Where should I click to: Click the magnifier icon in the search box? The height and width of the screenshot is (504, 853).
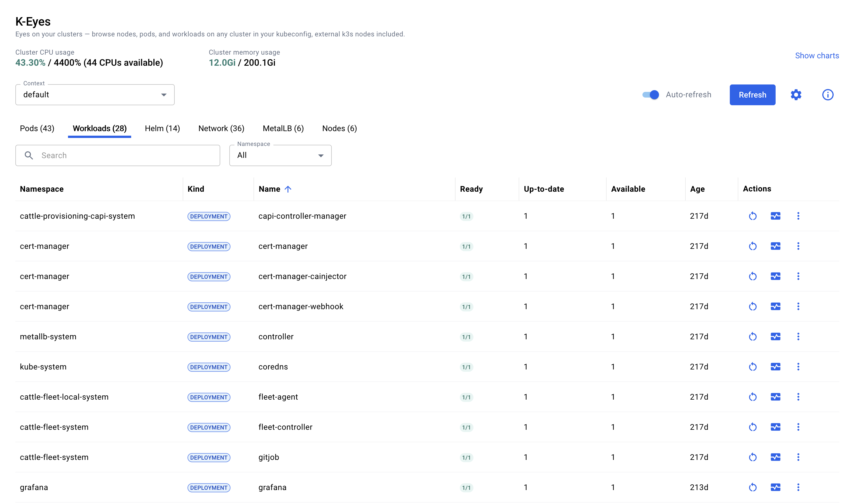[29, 156]
